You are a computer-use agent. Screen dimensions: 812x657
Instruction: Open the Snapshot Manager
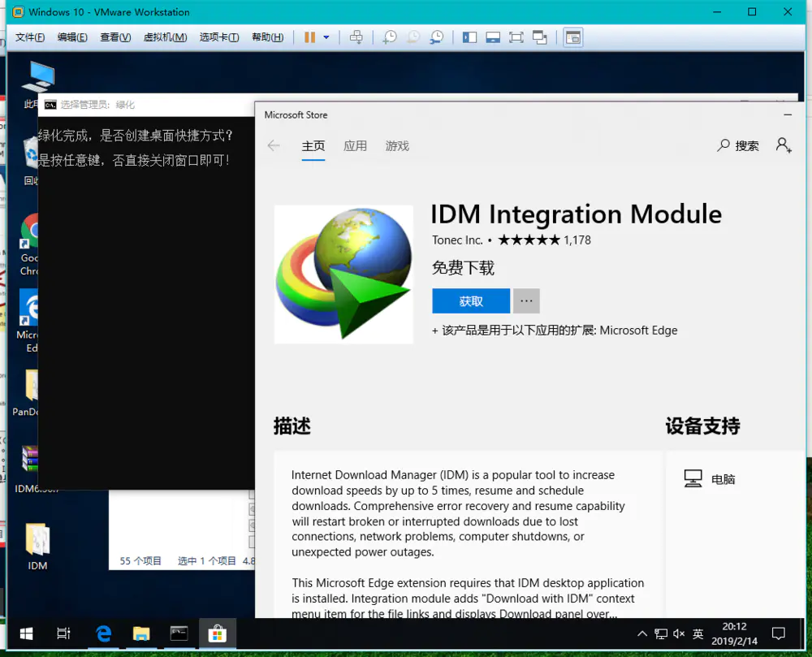(437, 37)
